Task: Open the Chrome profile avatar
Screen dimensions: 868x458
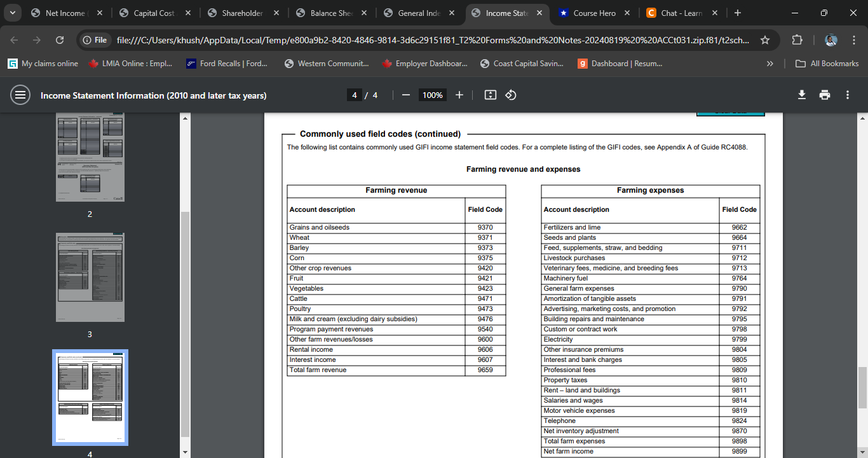Action: (831, 39)
